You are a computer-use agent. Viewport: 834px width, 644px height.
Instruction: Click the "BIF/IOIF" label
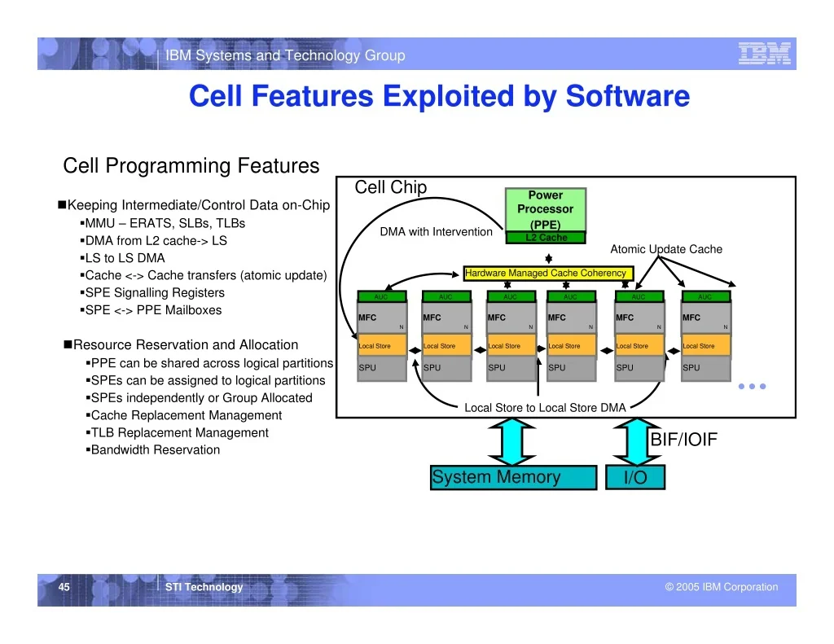click(x=684, y=440)
